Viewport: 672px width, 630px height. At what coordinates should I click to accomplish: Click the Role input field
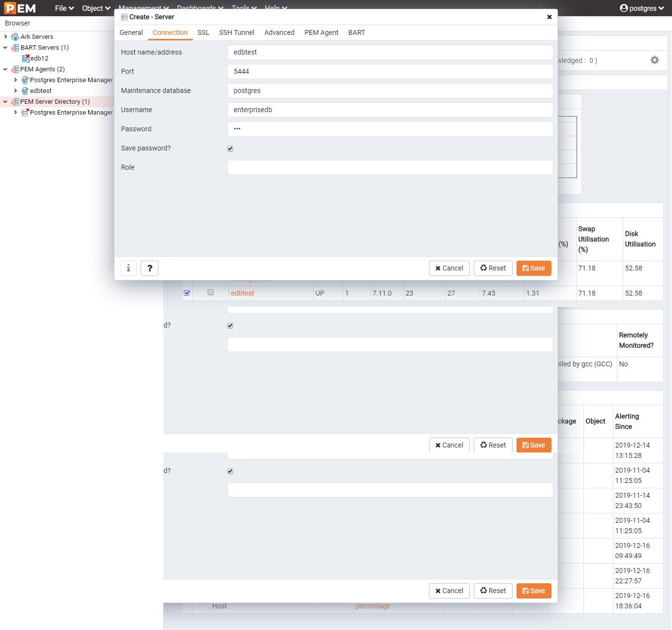390,167
